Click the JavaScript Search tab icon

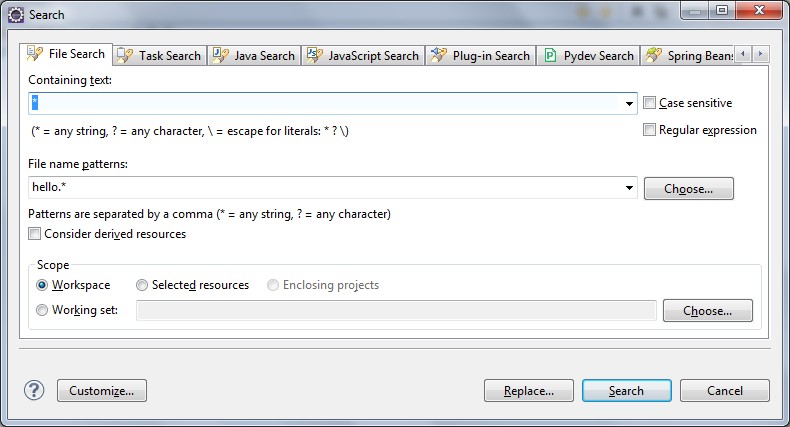[x=314, y=56]
